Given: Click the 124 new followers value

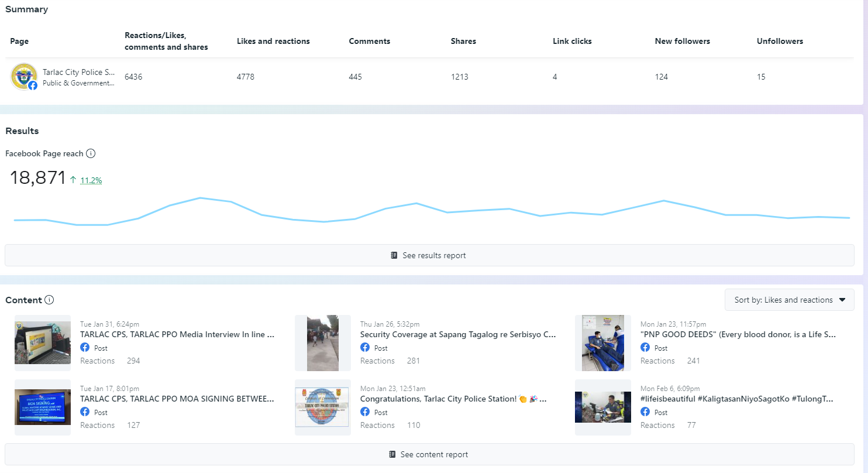Looking at the screenshot, I should pos(662,77).
